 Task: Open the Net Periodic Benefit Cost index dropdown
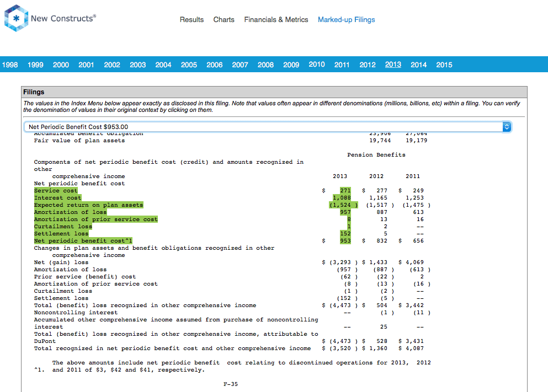(268, 127)
